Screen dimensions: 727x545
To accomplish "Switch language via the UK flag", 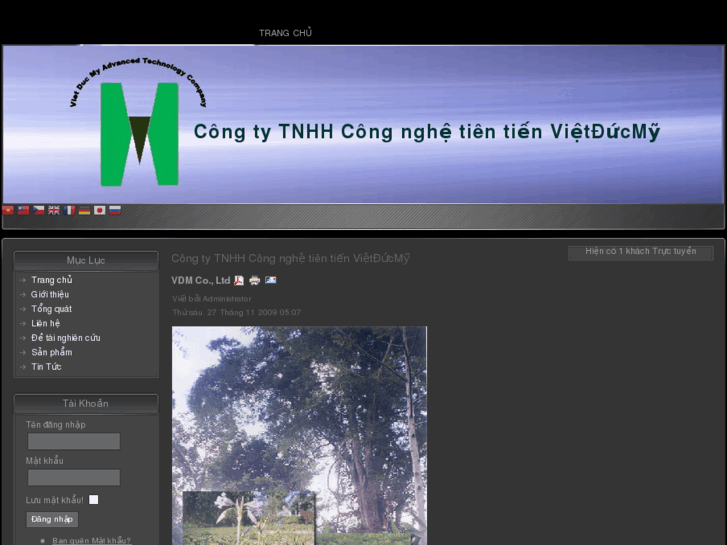I will pos(54,211).
